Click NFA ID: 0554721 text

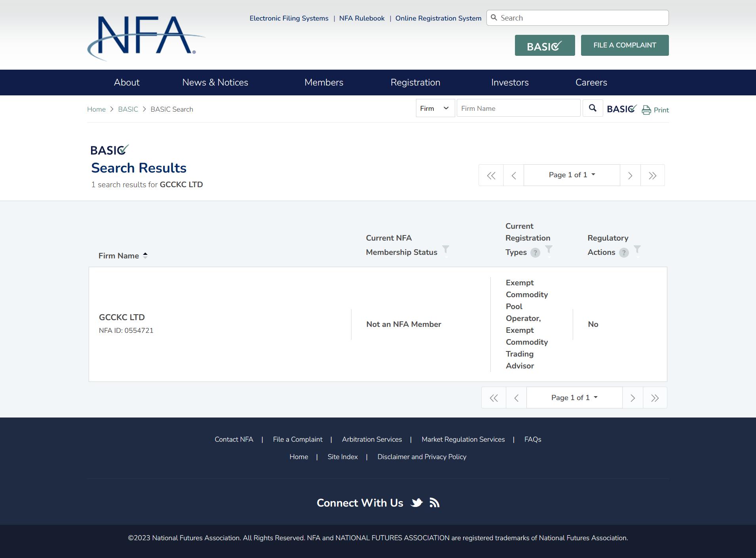point(126,330)
